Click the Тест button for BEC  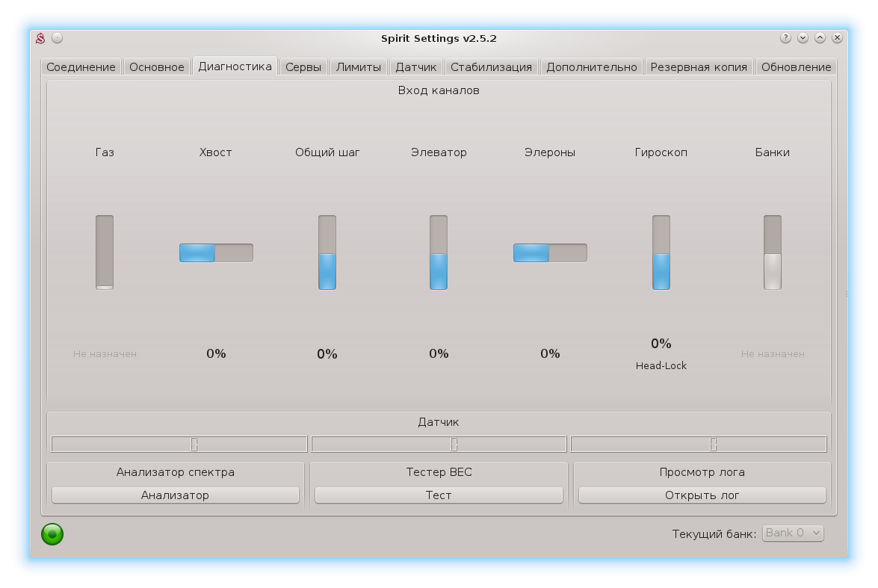point(439,495)
